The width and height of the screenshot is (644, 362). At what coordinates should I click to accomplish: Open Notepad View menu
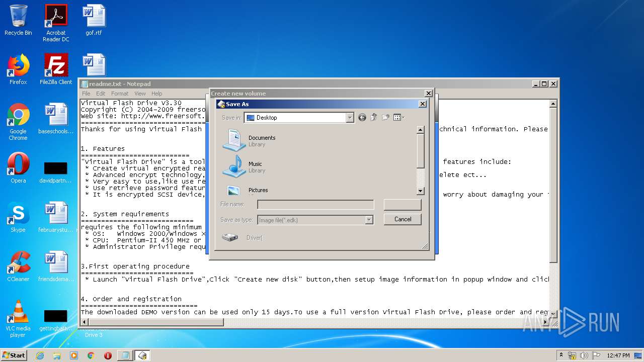click(x=140, y=94)
